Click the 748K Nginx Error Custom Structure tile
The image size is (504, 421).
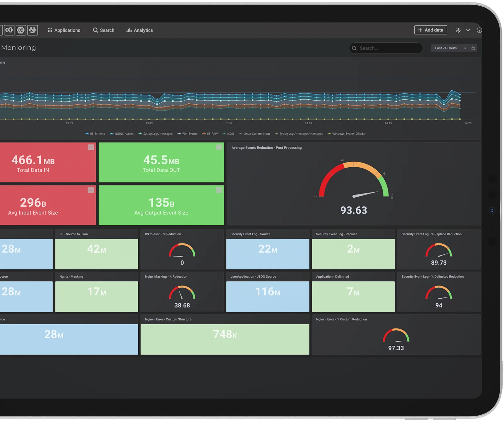click(x=225, y=339)
